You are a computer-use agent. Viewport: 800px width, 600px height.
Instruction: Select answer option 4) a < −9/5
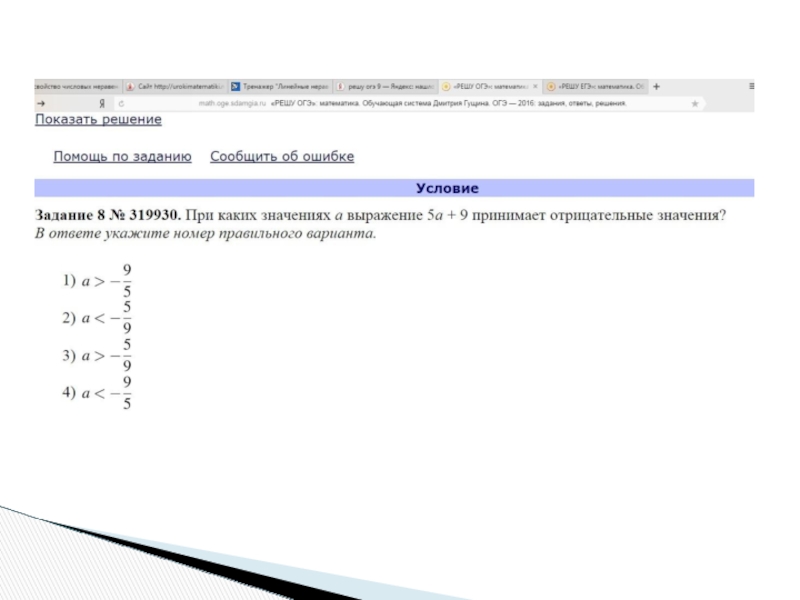click(x=97, y=393)
